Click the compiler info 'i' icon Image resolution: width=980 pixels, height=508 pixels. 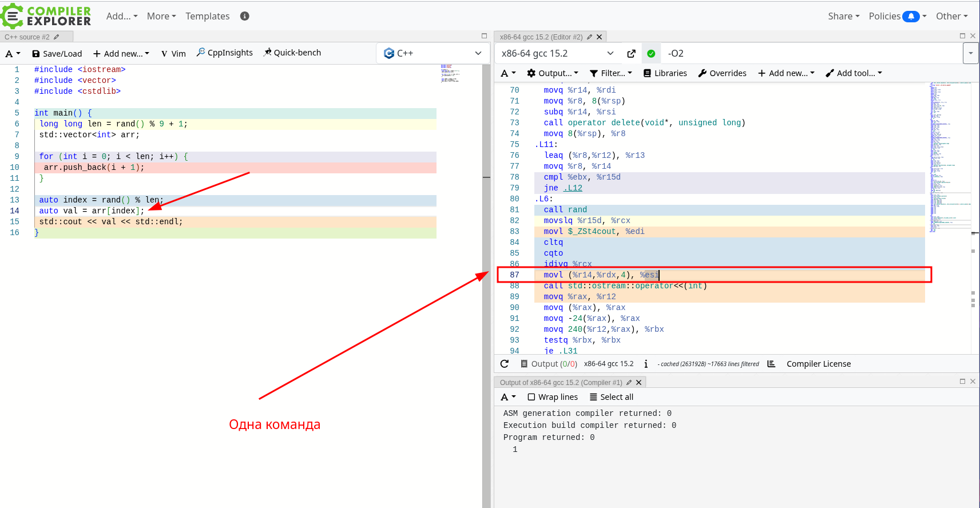(646, 364)
